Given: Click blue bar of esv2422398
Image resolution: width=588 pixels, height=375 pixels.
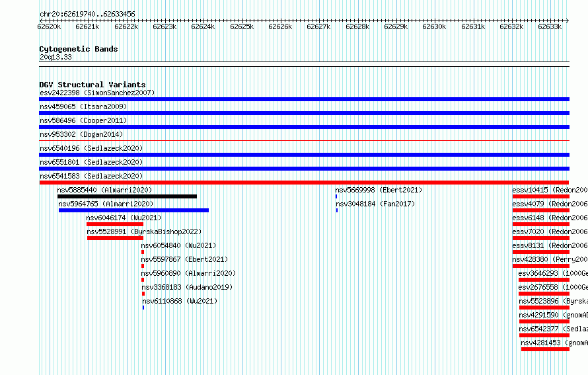Looking at the screenshot, I should pos(304,99).
